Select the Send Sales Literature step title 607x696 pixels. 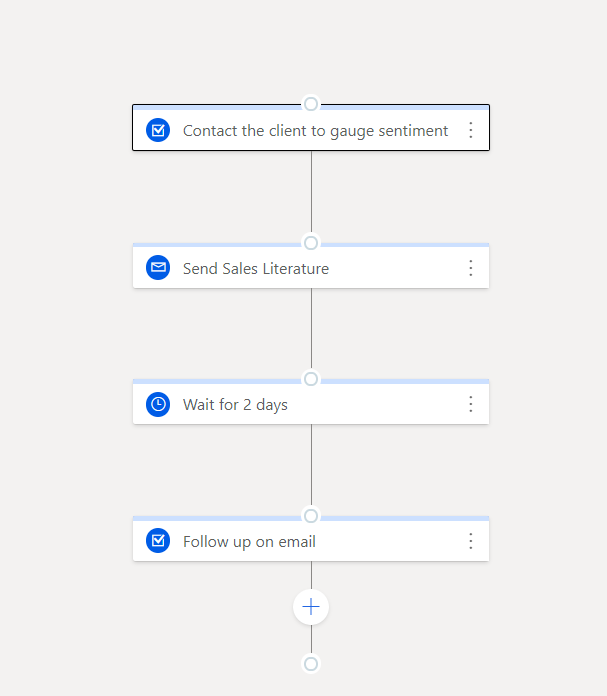click(256, 269)
